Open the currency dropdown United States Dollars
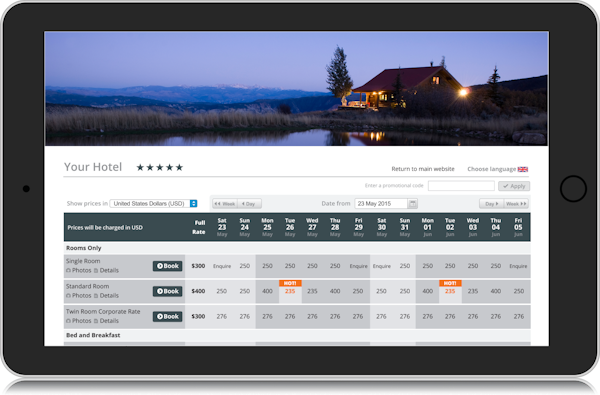This screenshot has height=395, width=600. click(x=153, y=204)
